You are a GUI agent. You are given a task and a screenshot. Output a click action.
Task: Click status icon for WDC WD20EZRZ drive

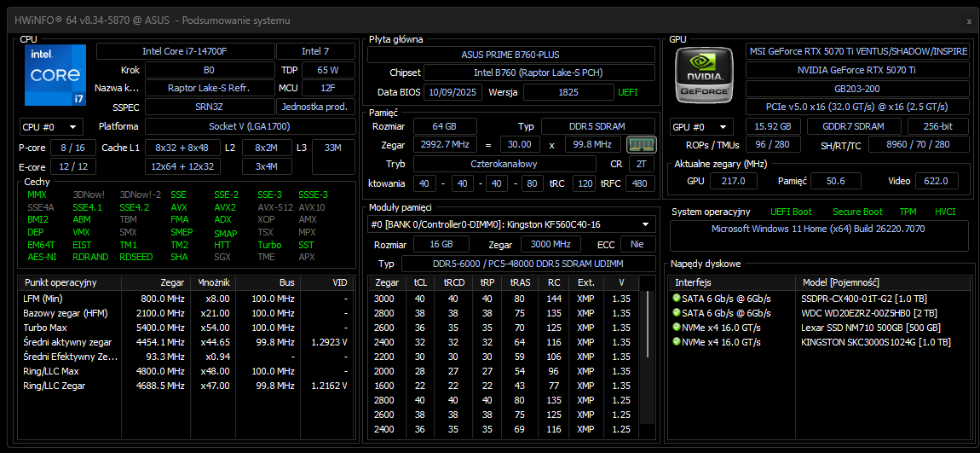677,312
